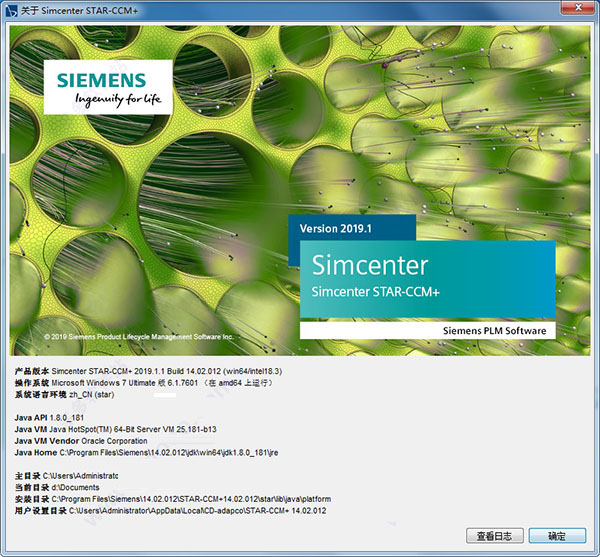
Task: Select the 系统语言环境 zh_CN line
Action: 65,394
